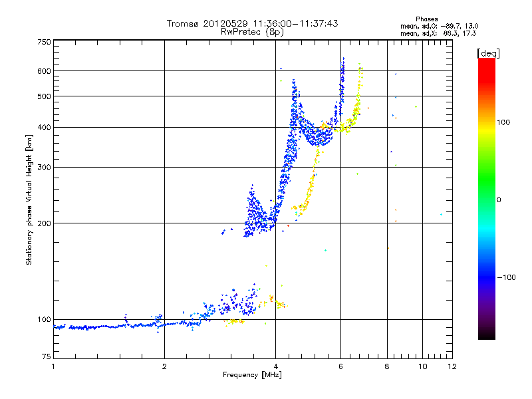Click the colorbar's '-100' tick label
532x399 pixels.
tap(506, 277)
